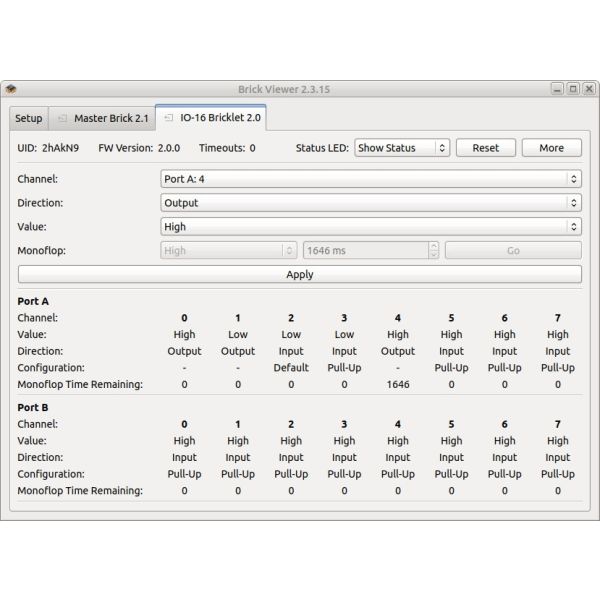The image size is (600, 600).
Task: Open the Master Brick 2.1 tab
Action: coord(102,119)
